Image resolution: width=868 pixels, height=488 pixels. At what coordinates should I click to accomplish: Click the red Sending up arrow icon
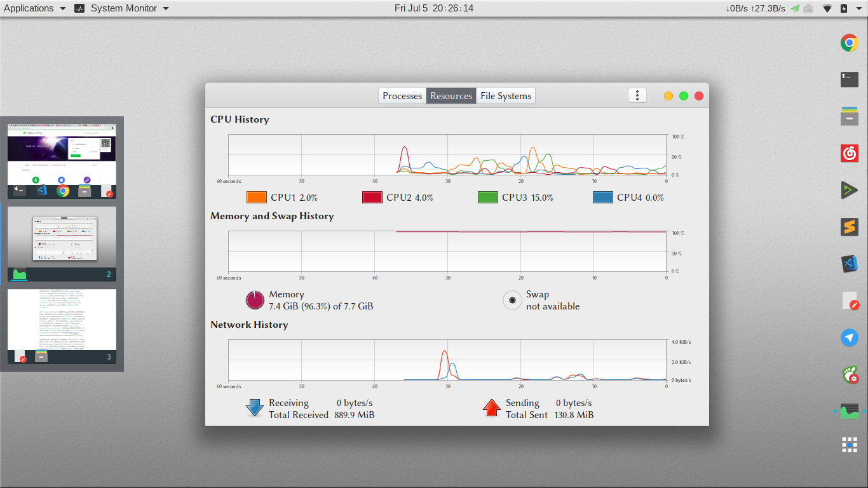point(492,408)
